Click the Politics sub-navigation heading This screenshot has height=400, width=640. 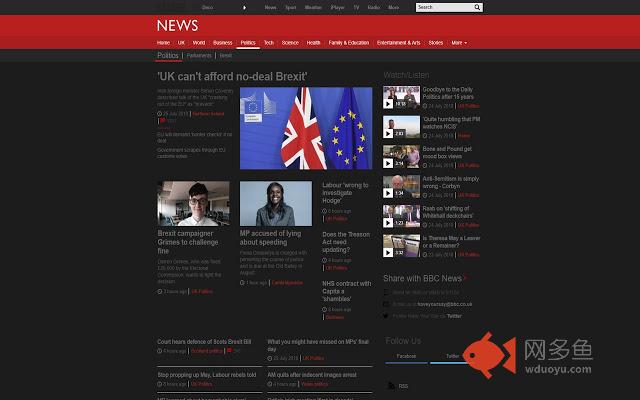168,56
